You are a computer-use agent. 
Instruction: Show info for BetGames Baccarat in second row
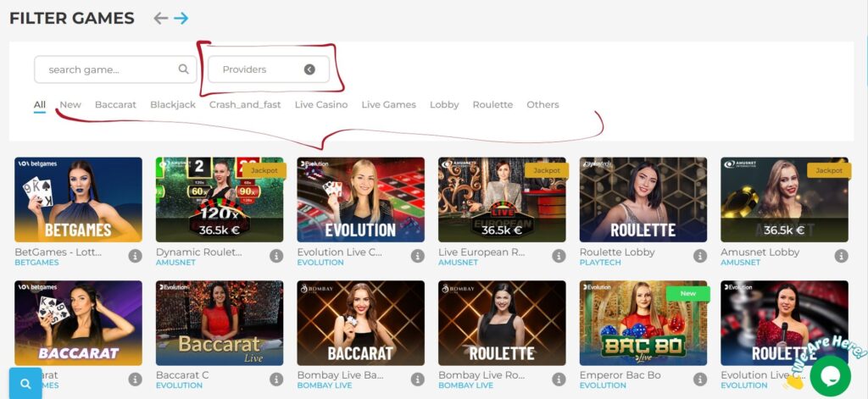point(135,379)
